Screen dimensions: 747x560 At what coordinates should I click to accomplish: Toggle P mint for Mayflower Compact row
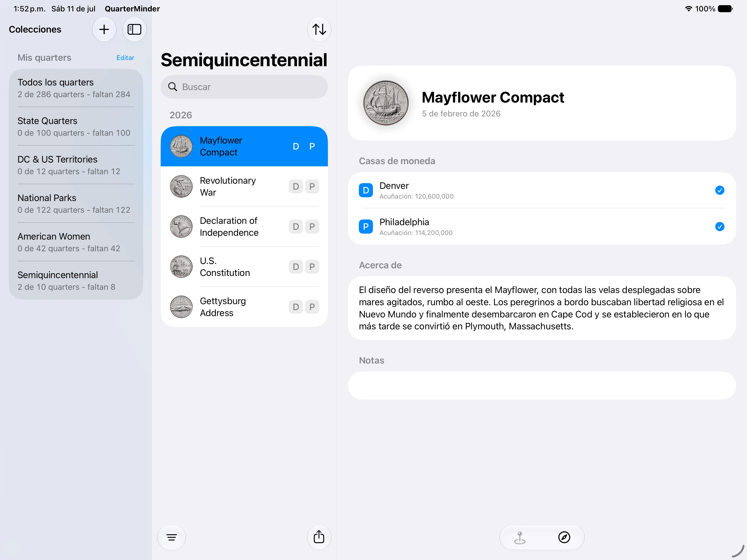click(x=312, y=146)
